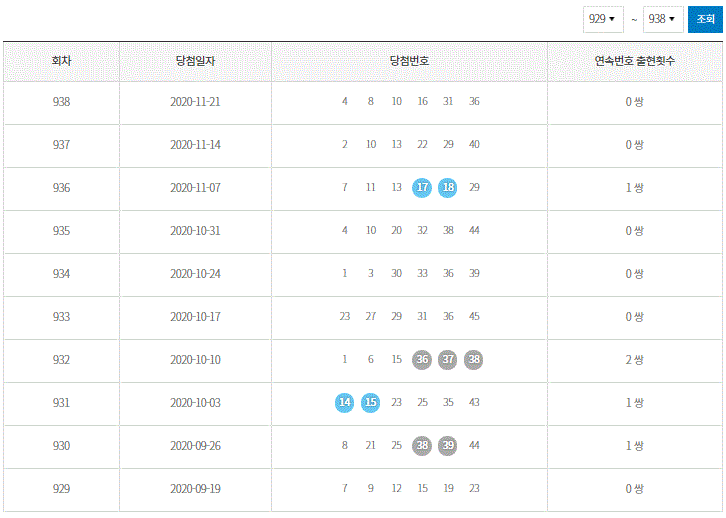The image size is (726, 518).
Task: Click number 22 in round 937
Action: click(422, 144)
